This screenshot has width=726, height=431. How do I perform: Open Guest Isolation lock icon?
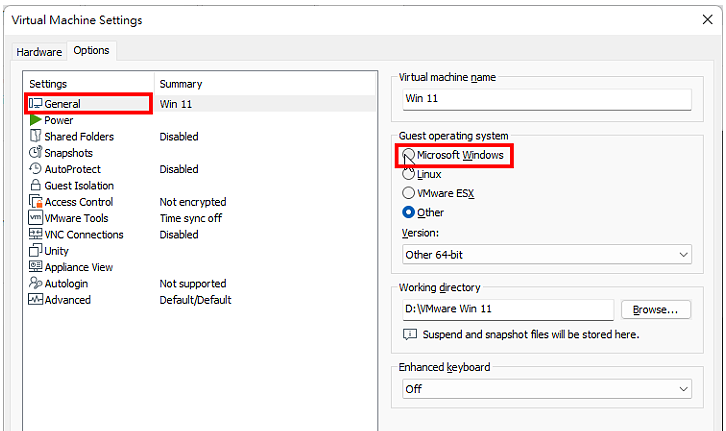(35, 185)
